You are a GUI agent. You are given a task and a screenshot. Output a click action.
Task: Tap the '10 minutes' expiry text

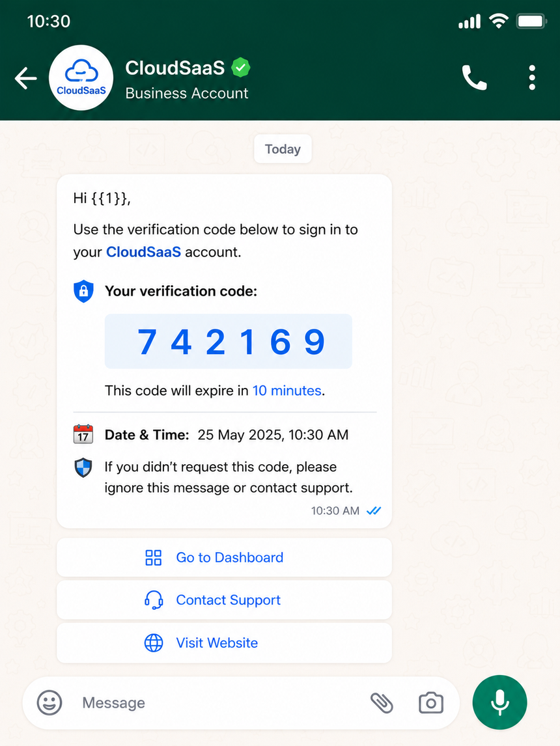(287, 391)
